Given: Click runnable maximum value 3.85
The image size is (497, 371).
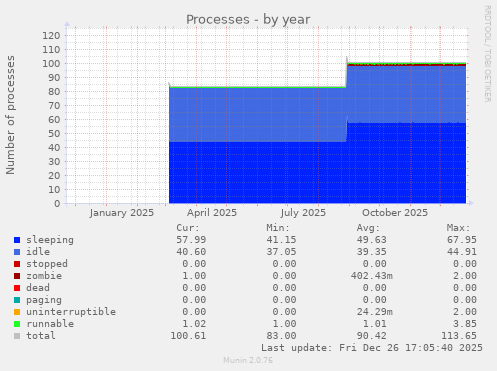Looking at the screenshot, I should (x=465, y=324).
